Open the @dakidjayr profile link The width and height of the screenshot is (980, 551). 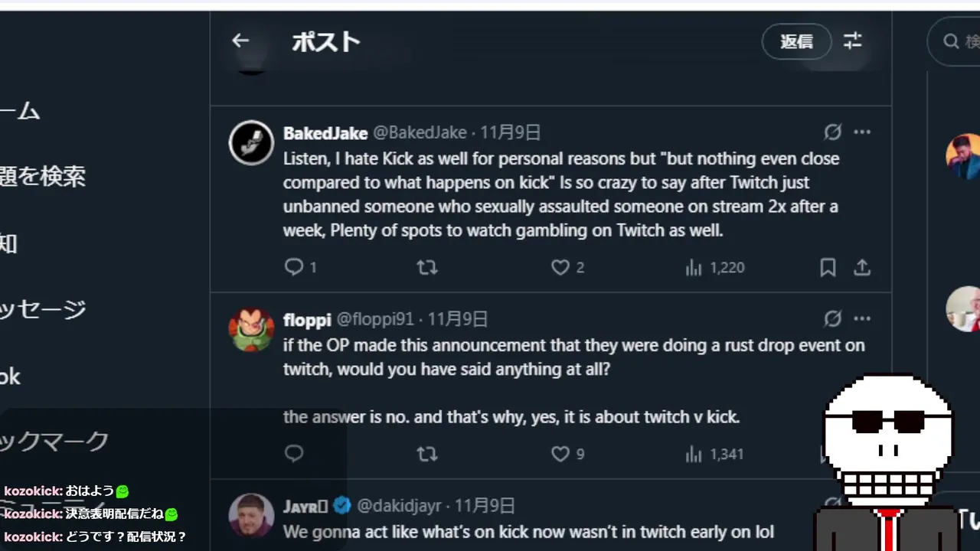point(399,506)
